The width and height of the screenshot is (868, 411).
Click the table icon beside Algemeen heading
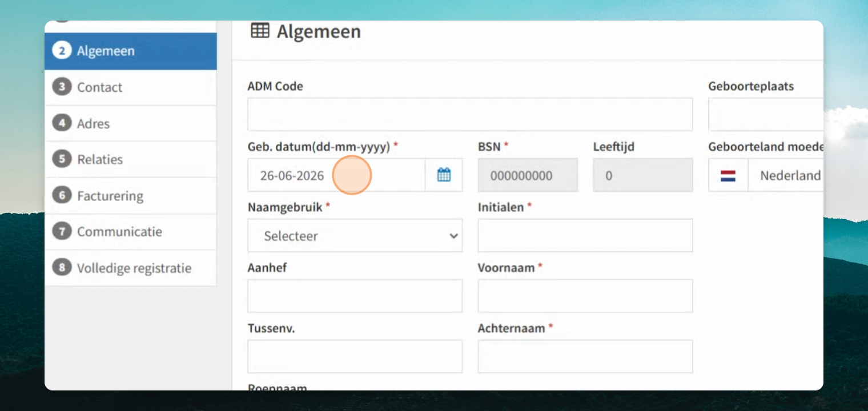[260, 31]
